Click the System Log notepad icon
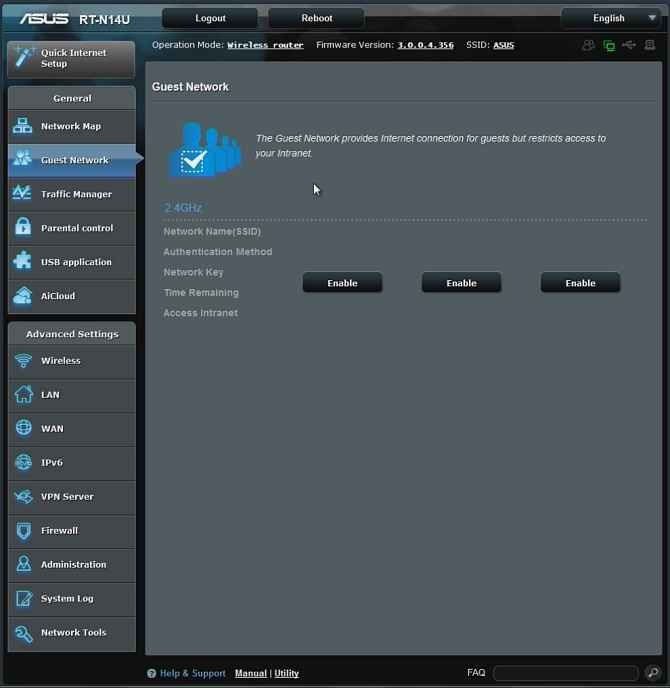The height and width of the screenshot is (688, 670). 24,598
